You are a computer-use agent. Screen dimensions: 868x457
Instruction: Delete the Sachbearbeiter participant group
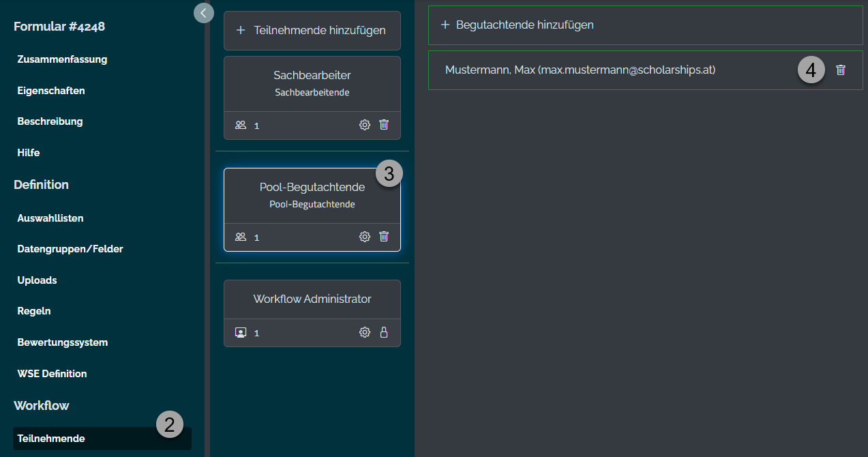[384, 125]
